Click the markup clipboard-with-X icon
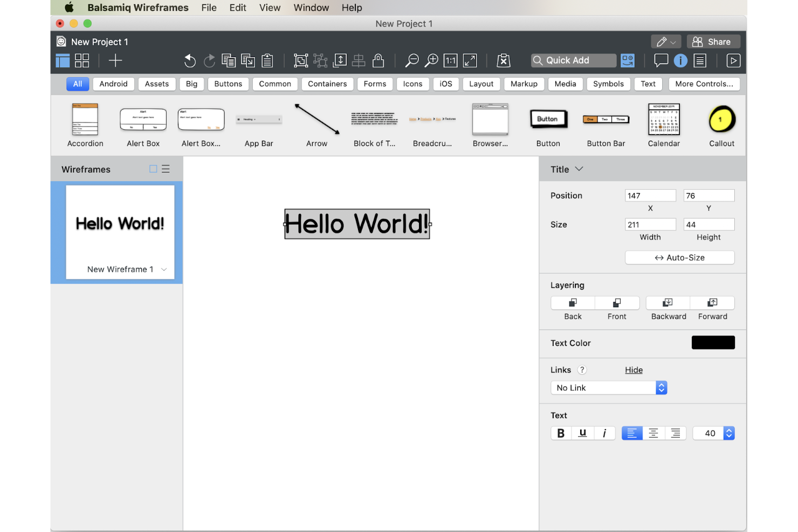This screenshot has width=798, height=532. [x=504, y=60]
